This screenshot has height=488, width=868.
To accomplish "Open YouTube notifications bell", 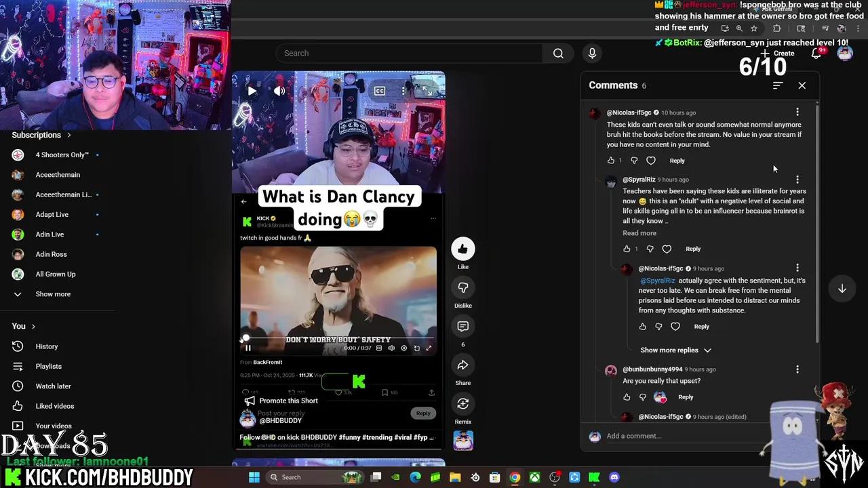I will [x=816, y=53].
